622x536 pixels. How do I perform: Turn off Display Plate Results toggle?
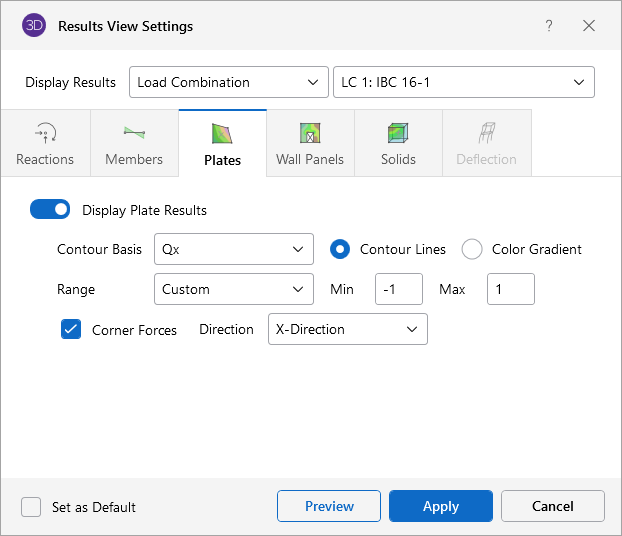[50, 210]
